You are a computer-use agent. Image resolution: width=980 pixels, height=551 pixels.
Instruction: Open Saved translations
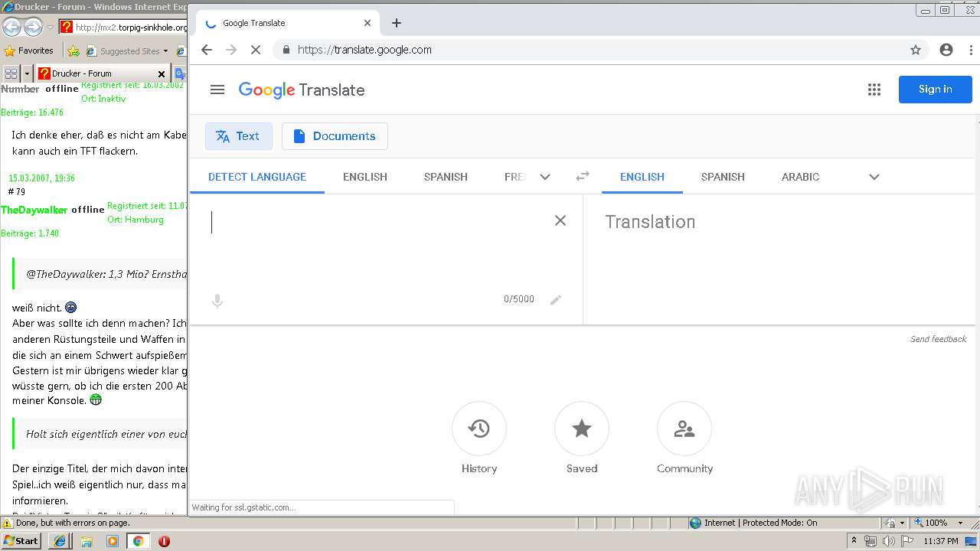[x=582, y=439]
